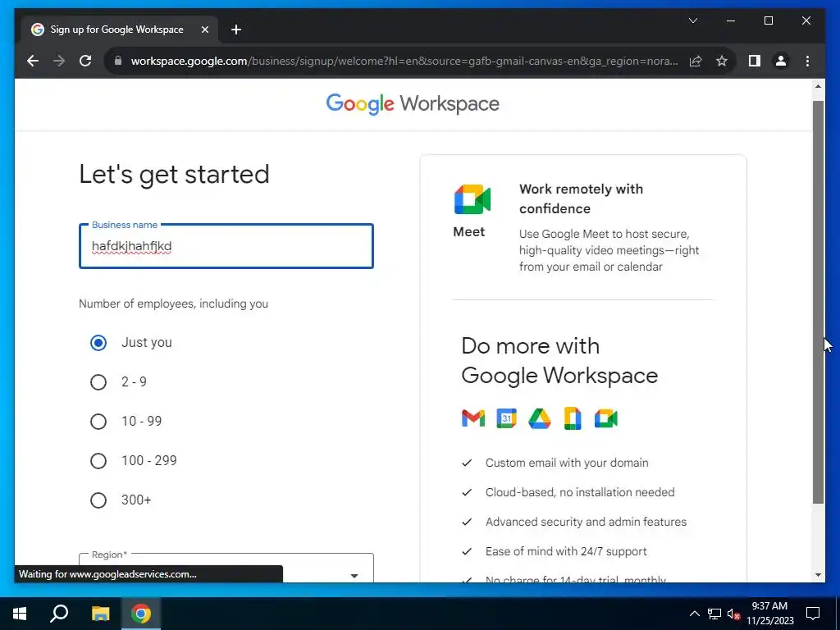Click the Meet icon in product row
Screen dimensions: 840x630
tap(606, 418)
